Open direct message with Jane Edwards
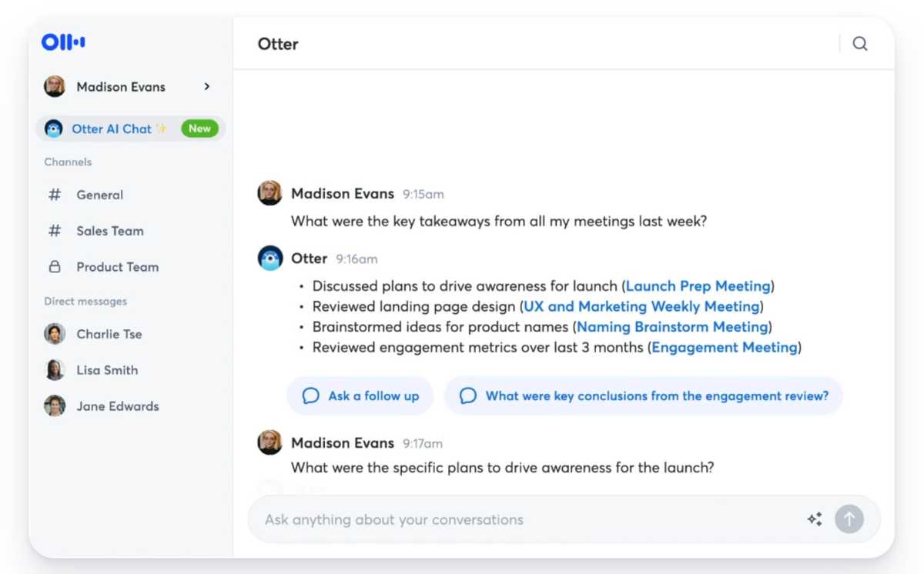Viewport: 924px width, 574px height. (117, 406)
